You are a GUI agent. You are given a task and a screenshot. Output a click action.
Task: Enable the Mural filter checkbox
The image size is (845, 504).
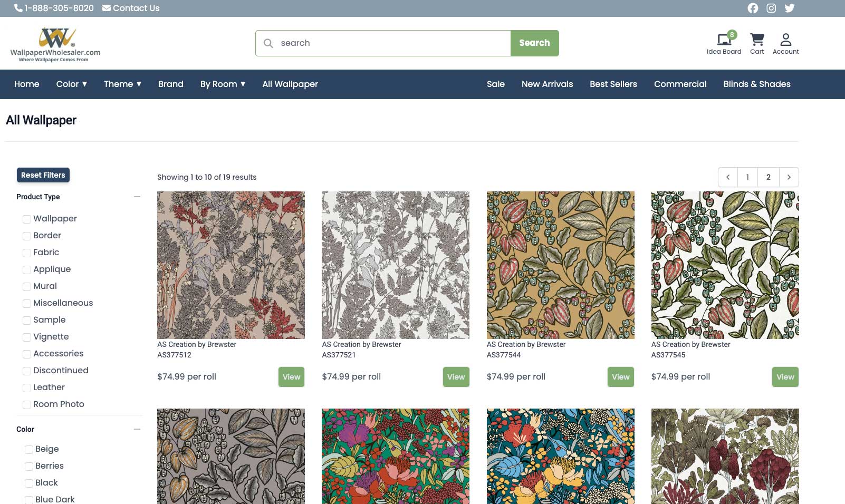(x=27, y=287)
